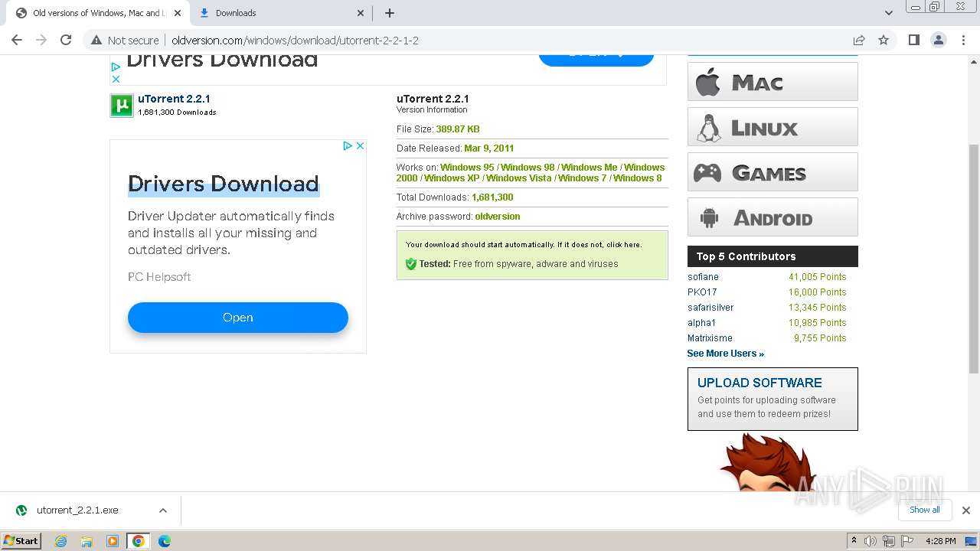This screenshot has height=551, width=980.
Task: Click the 4:28 PM clock
Action: (940, 541)
